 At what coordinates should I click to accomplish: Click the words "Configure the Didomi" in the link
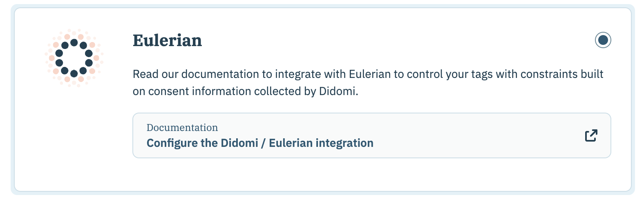(x=202, y=143)
